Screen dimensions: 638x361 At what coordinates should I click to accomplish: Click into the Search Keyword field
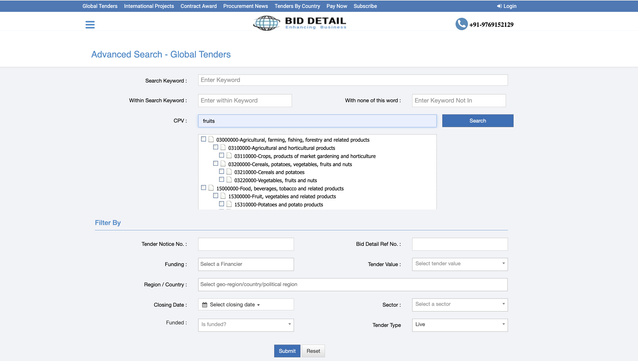click(353, 80)
